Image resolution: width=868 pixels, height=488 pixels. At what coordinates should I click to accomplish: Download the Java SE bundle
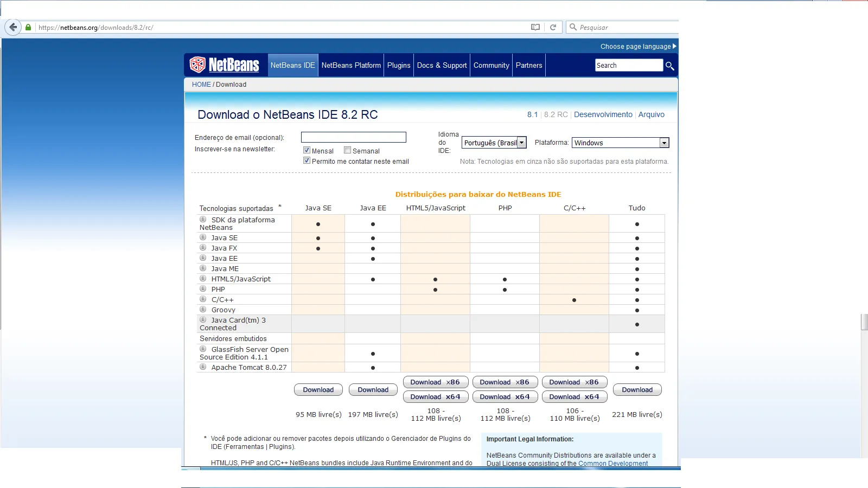[318, 390]
